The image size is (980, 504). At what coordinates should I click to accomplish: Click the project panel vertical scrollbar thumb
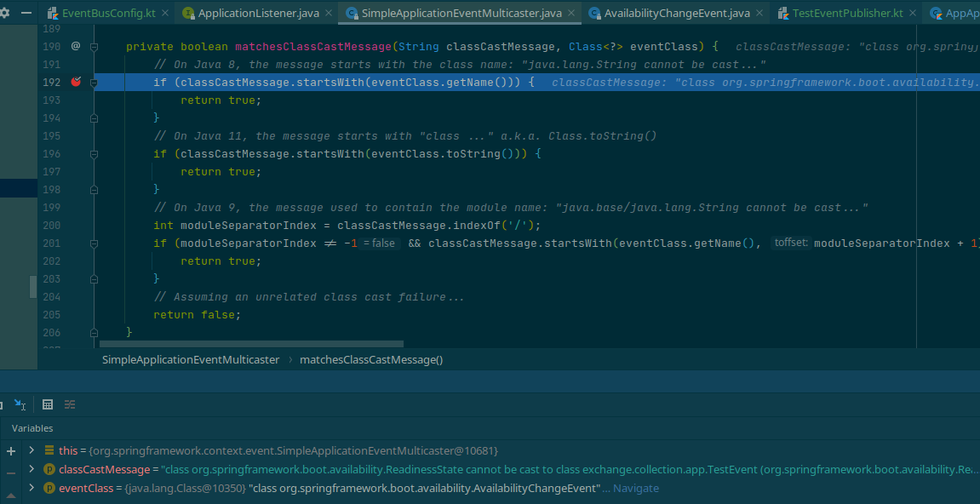[33, 286]
